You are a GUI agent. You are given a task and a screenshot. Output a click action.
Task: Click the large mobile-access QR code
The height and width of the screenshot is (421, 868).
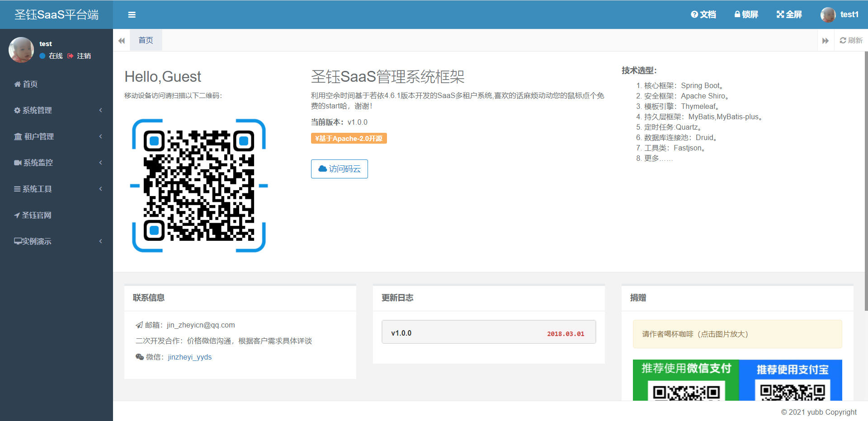(199, 186)
